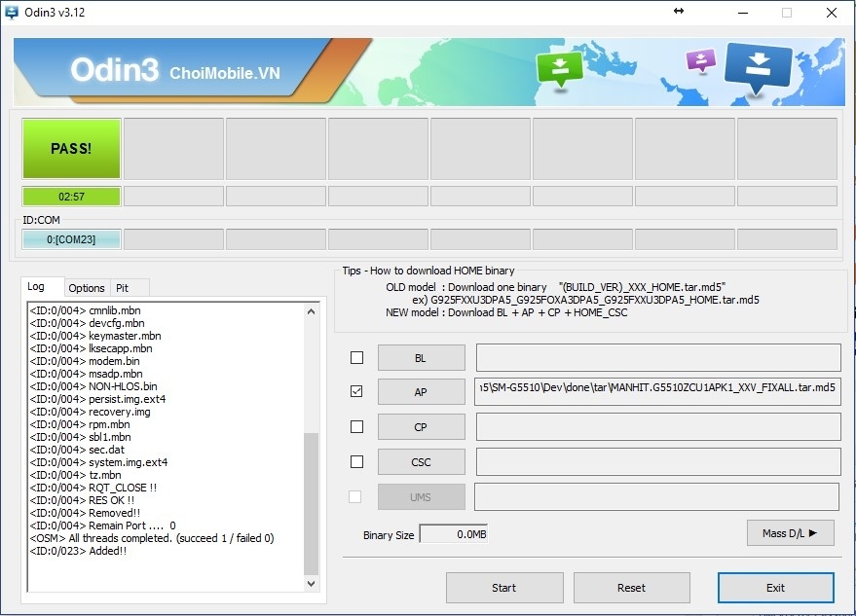Select the Log tab
856x616 pixels.
[x=36, y=286]
